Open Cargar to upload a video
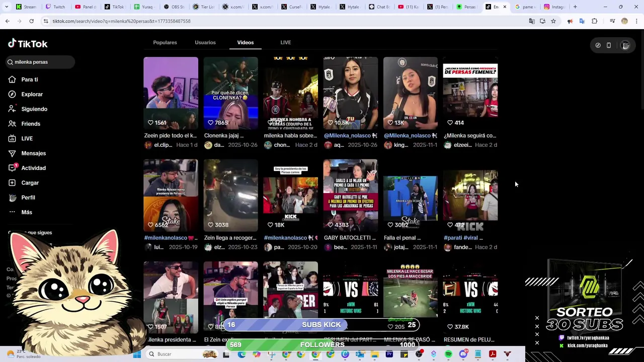 click(23, 183)
